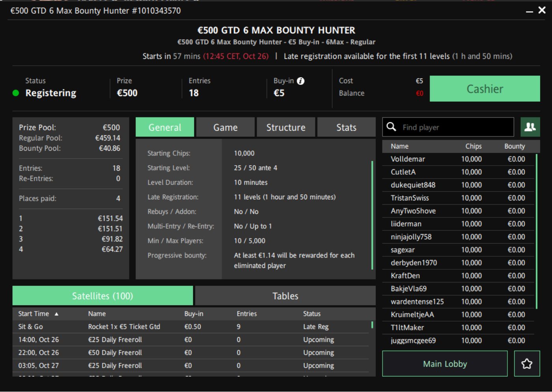Select player derbyden1970
This screenshot has width=552, height=392.
pos(459,263)
